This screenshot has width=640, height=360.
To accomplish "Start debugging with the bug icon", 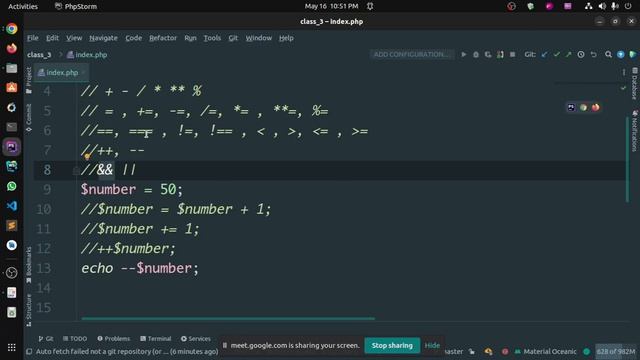I will click(x=476, y=54).
